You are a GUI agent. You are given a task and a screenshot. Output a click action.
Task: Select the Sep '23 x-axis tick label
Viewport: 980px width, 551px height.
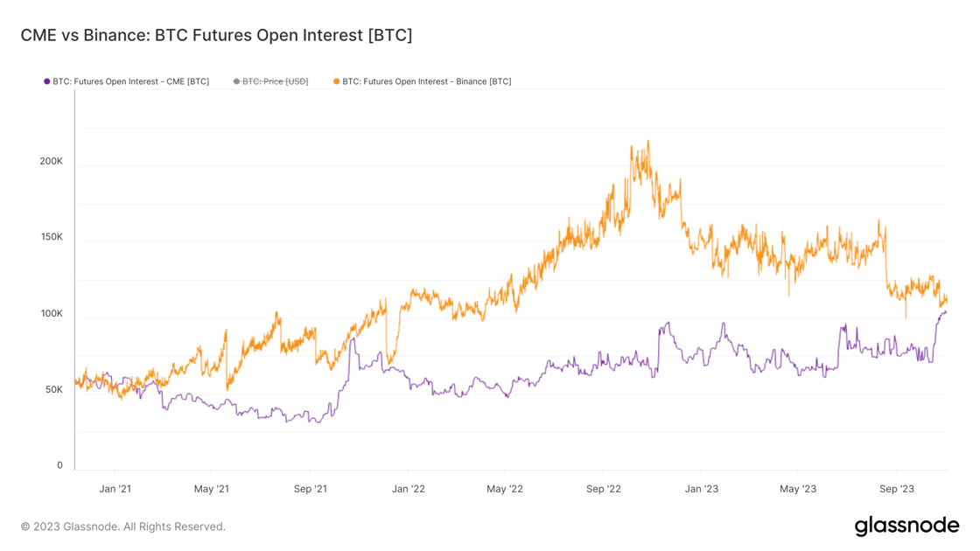[896, 489]
